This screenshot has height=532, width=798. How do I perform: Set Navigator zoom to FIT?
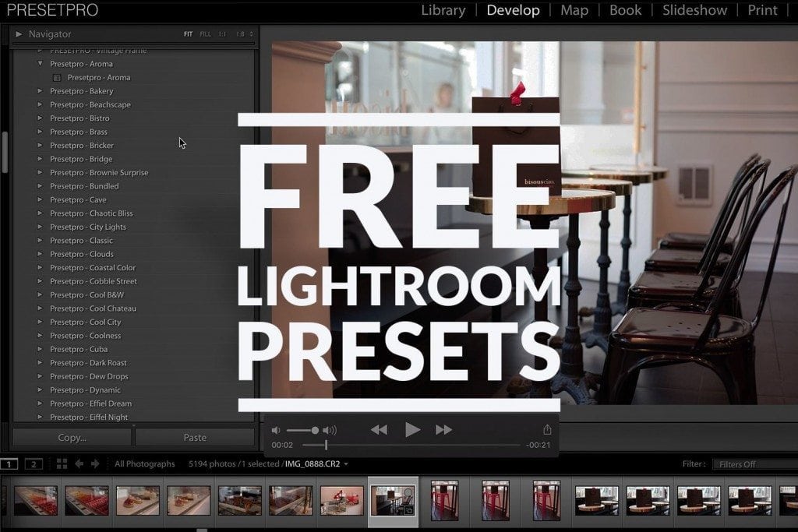(189, 34)
